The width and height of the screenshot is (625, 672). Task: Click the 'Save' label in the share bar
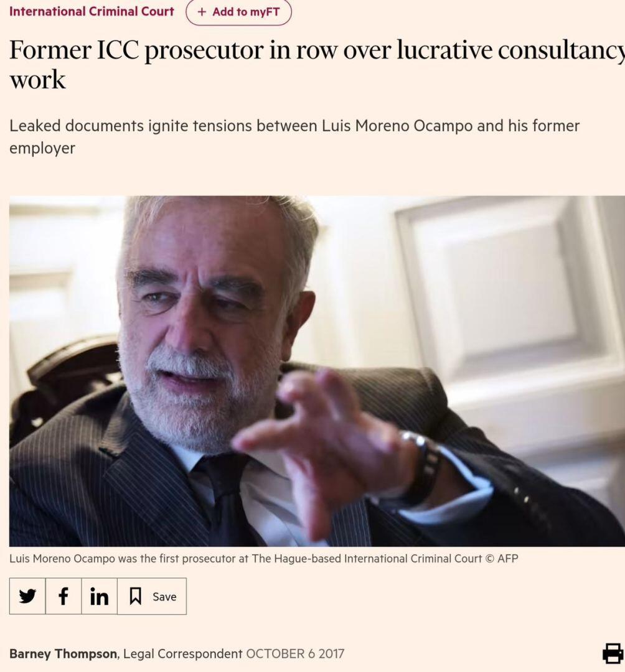click(164, 596)
